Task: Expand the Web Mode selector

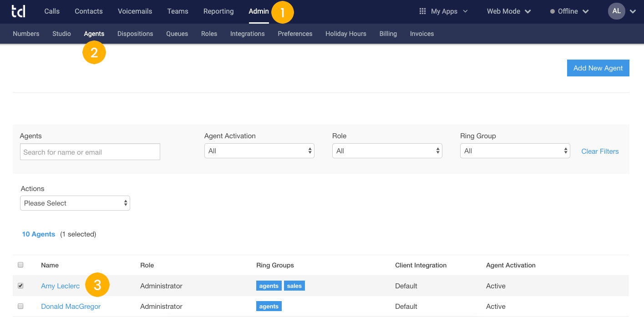Action: pos(508,11)
